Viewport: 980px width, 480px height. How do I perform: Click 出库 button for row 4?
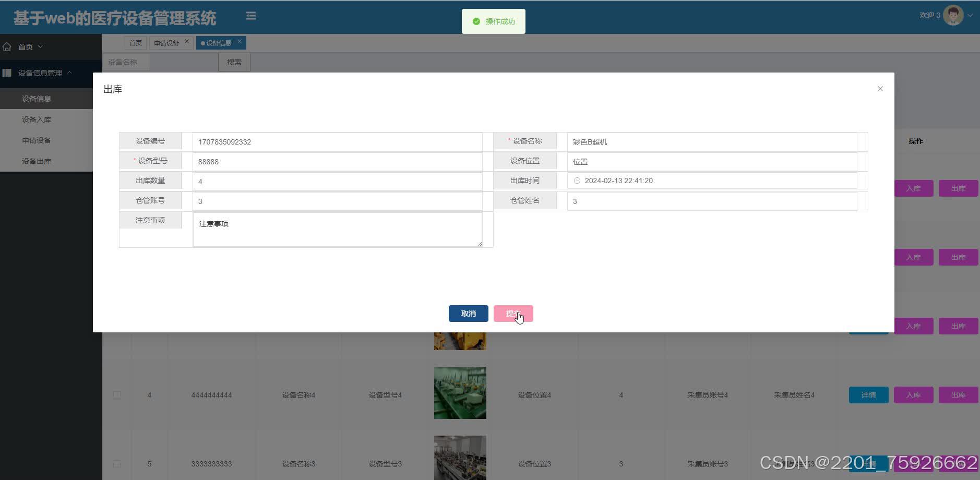[958, 395]
